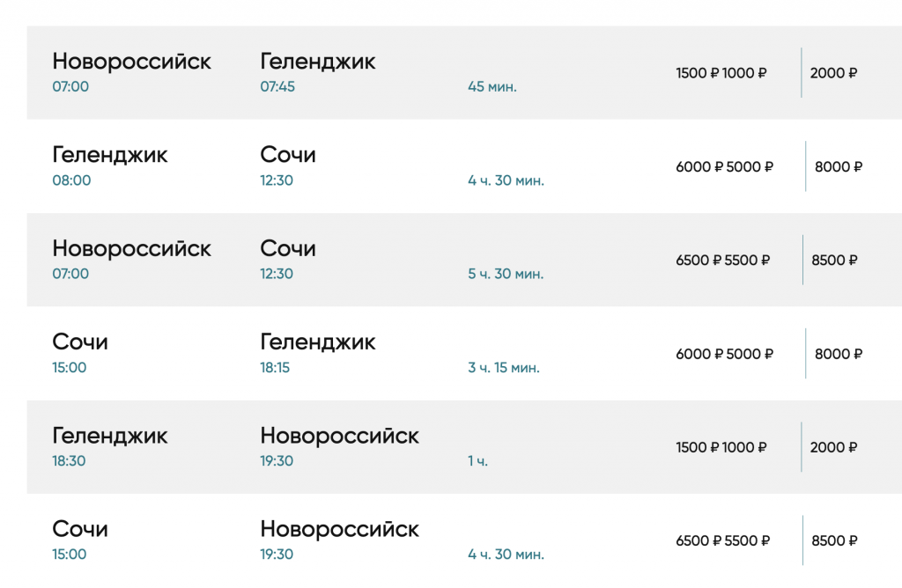Choose the 8500 ₽ fare for Новороссийск–Сочи

point(834,261)
